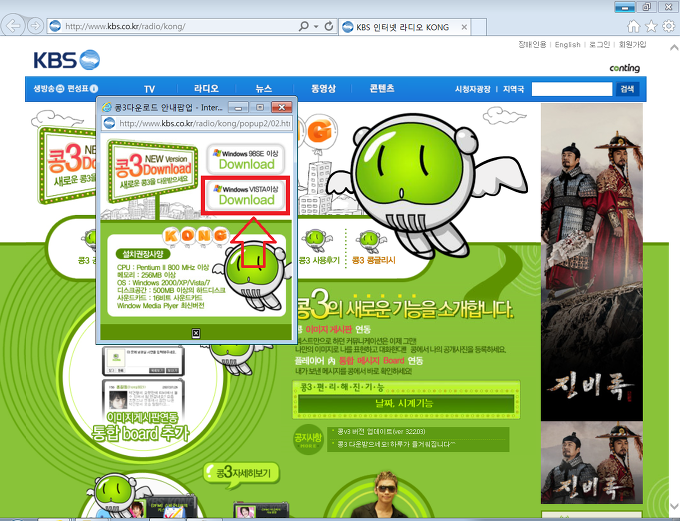
Task: Click the 시청자광장 link
Action: [472, 89]
